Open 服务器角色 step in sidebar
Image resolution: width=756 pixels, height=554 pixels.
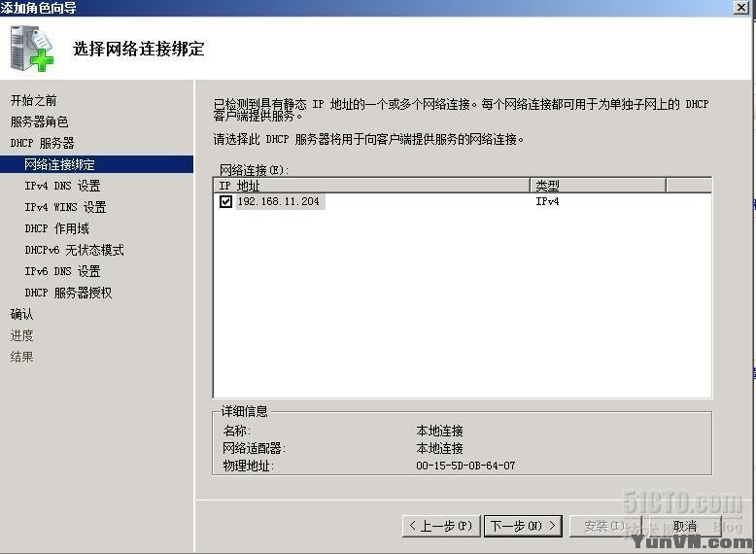point(39,121)
